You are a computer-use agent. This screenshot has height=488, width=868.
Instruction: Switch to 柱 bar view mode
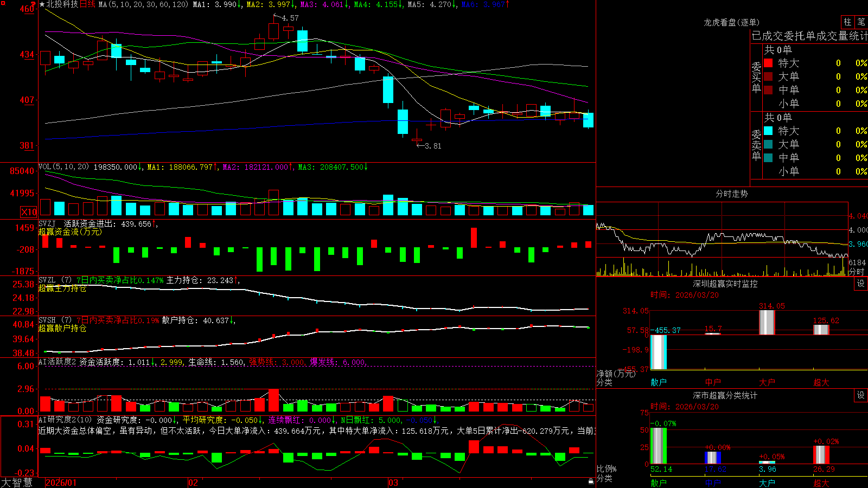coord(847,22)
